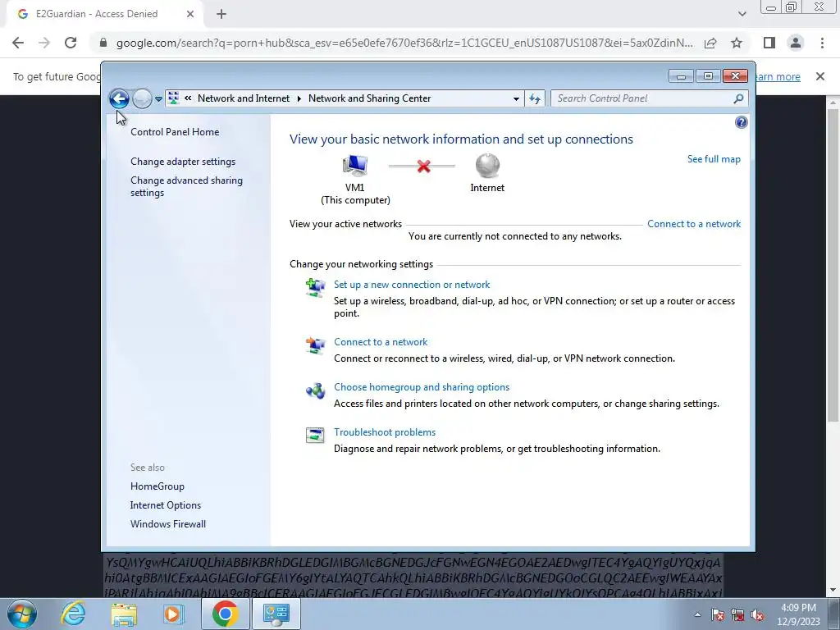Switch to Chrome taskbar button

pyautogui.click(x=225, y=614)
